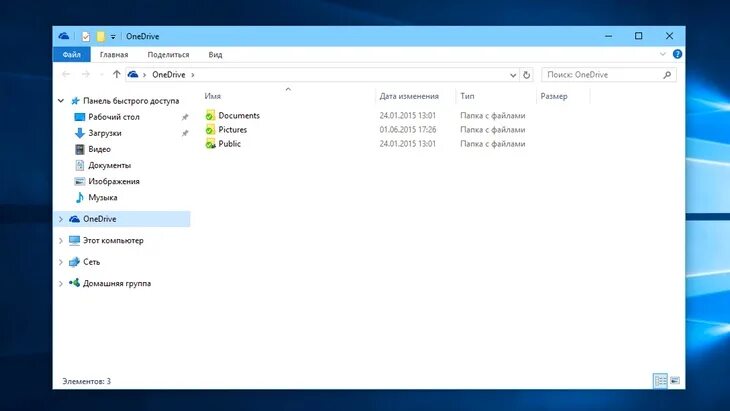
Task: Open the Customize Quick Access Toolbar dropdown
Action: pos(113,37)
